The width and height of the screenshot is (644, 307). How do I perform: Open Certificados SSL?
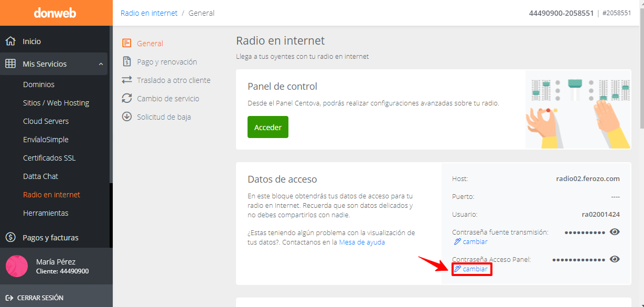click(49, 158)
